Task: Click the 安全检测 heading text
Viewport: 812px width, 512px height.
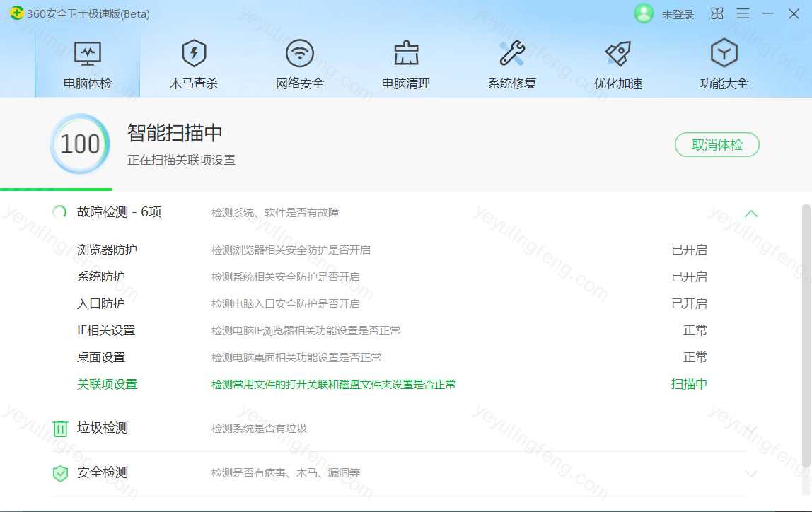Action: (x=103, y=472)
